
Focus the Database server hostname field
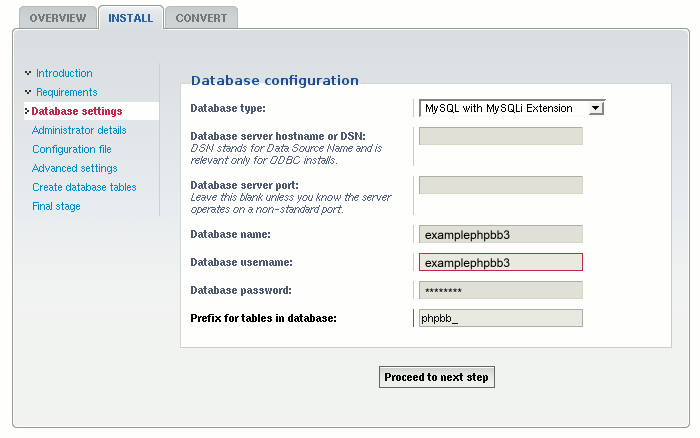click(500, 136)
